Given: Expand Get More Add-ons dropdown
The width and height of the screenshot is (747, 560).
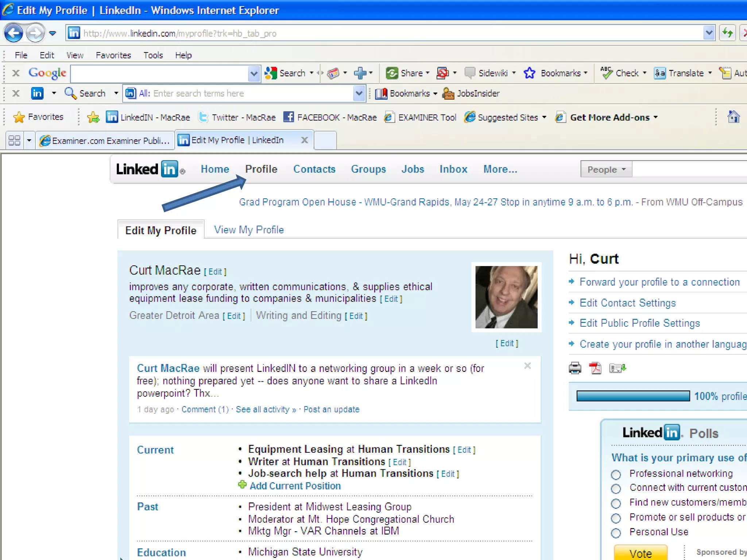Looking at the screenshot, I should coord(655,117).
